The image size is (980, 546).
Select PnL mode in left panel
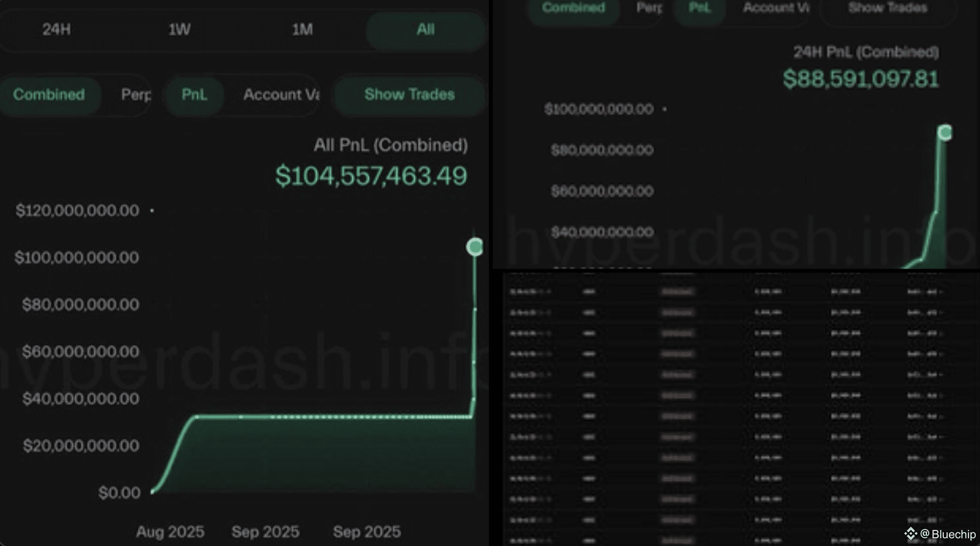point(194,95)
